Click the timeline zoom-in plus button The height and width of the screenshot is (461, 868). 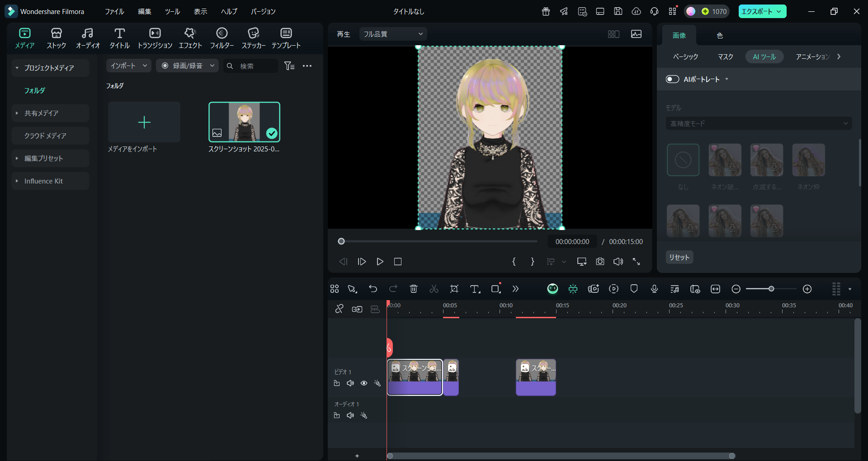[807, 289]
